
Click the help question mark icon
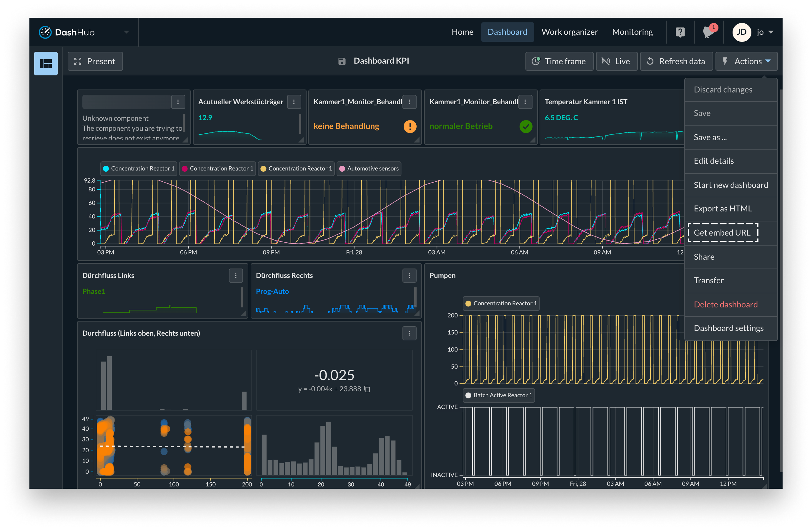coord(680,32)
